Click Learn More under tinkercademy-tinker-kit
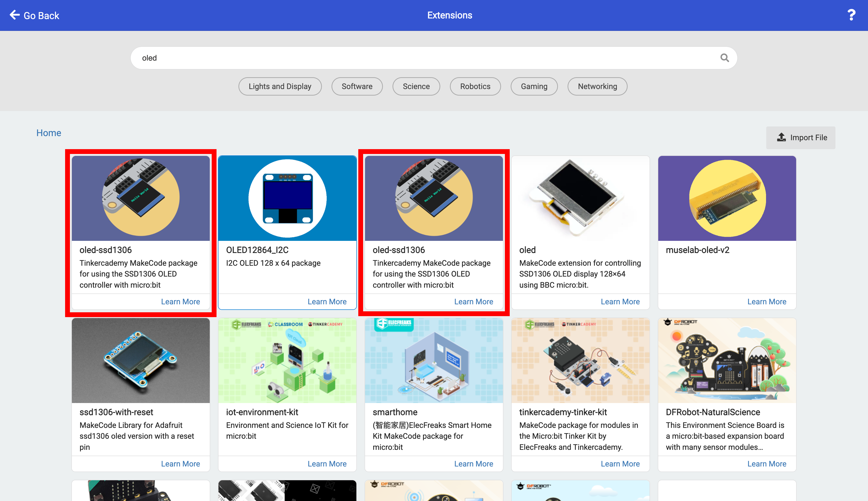This screenshot has width=868, height=501. pyautogui.click(x=620, y=464)
